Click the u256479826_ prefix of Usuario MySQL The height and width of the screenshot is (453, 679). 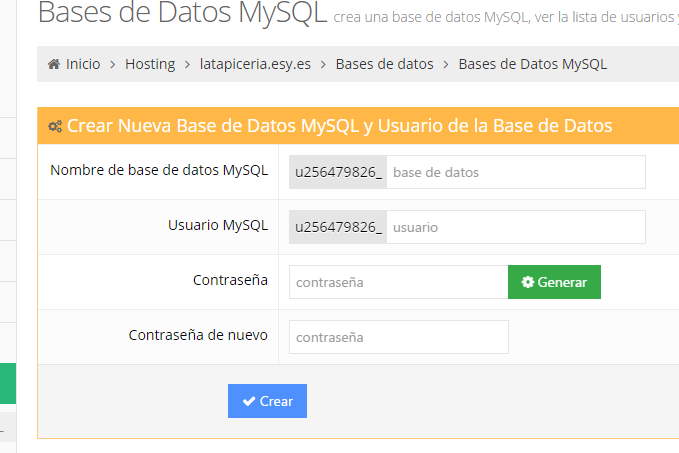(338, 227)
